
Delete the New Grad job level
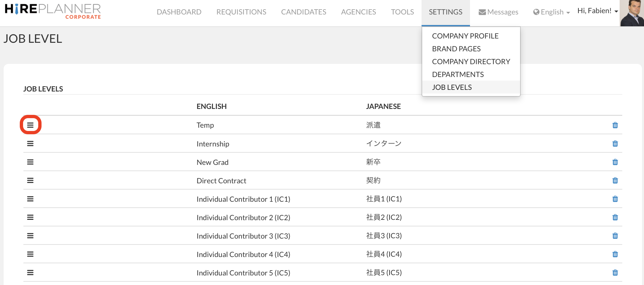[x=615, y=162]
